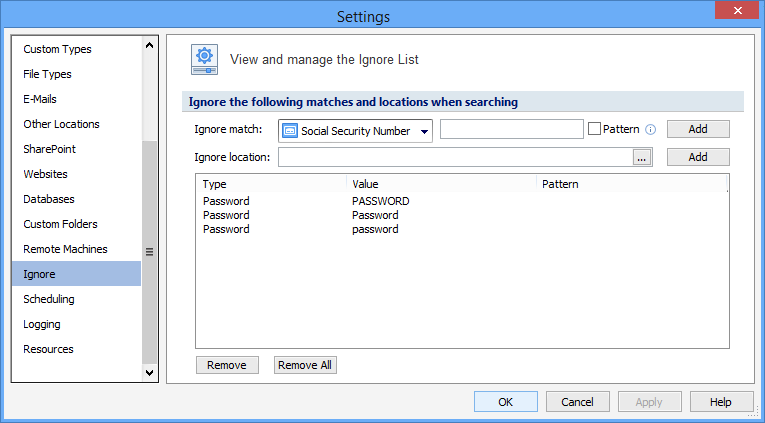Select the uppercase PASSWORD list row
Viewport: 765px width, 423px height.
380,201
